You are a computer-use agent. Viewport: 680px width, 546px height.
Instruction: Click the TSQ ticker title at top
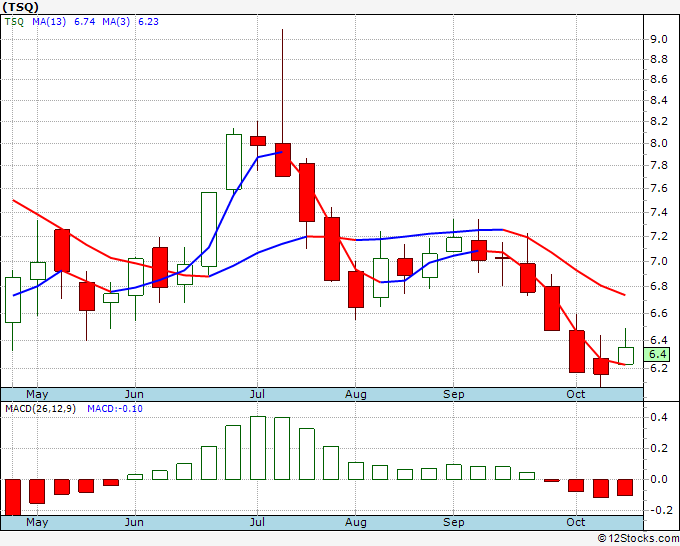point(20,7)
